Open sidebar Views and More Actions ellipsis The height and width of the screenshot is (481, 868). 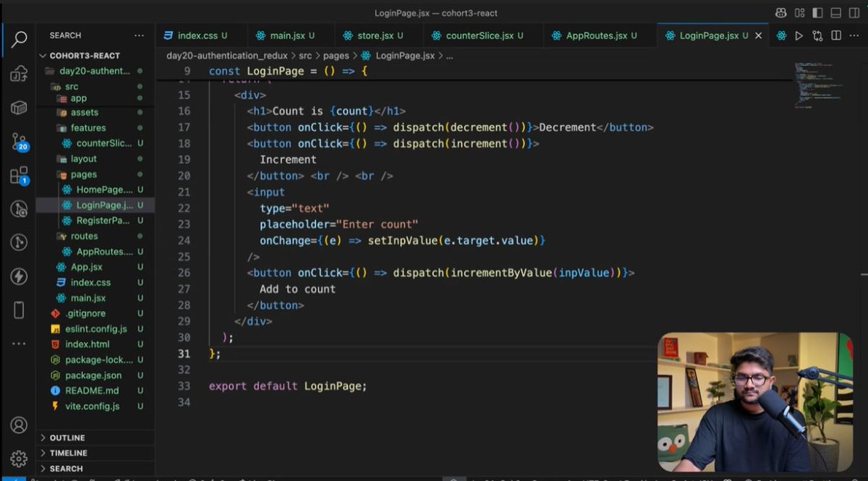click(139, 35)
